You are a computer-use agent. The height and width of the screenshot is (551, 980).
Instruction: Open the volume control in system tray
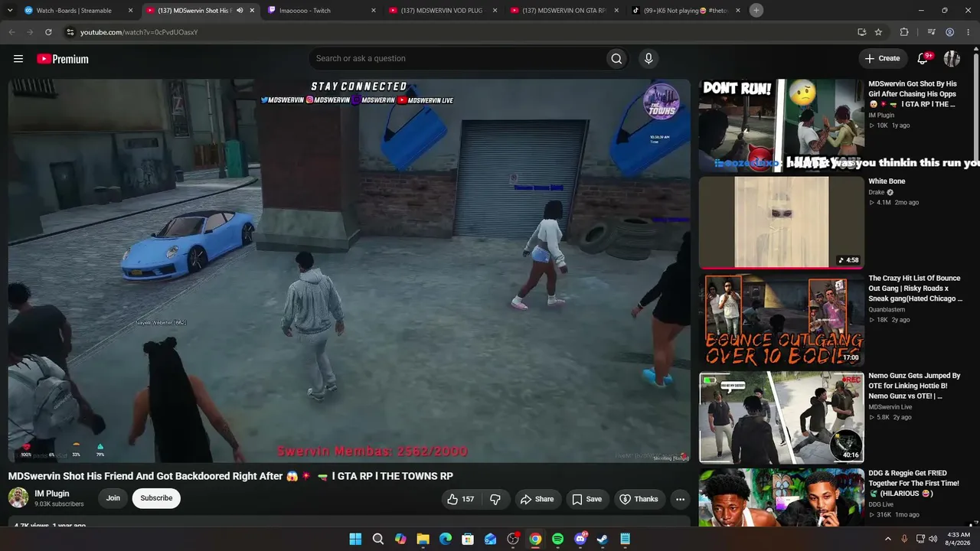[933, 539]
